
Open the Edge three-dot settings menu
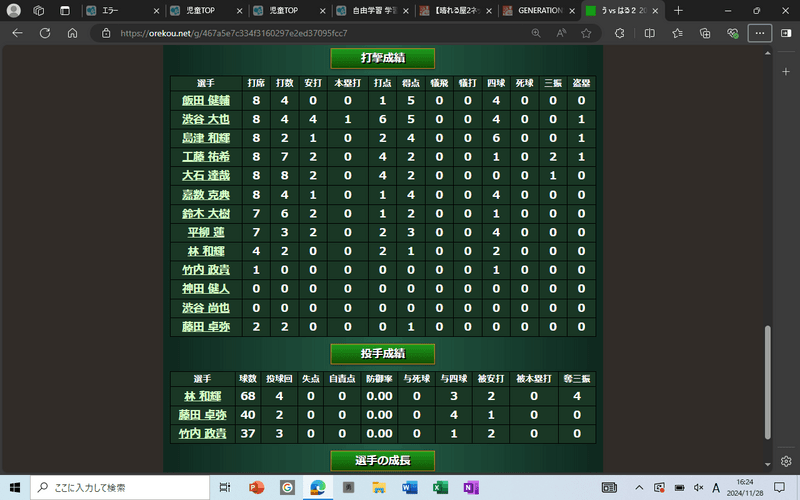pos(761,32)
